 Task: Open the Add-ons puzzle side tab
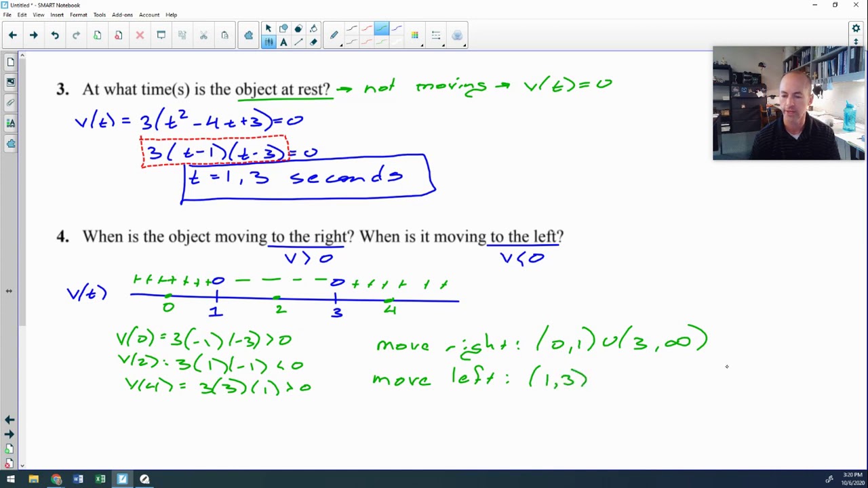10,143
